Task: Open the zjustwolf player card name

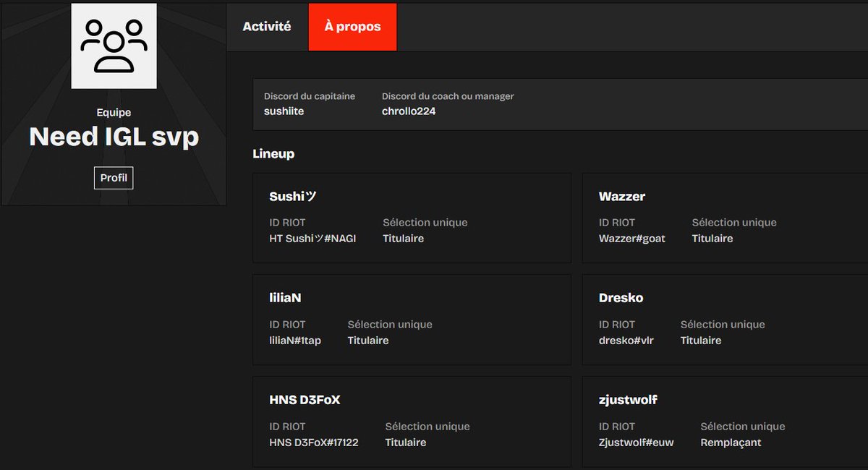Action: 628,400
